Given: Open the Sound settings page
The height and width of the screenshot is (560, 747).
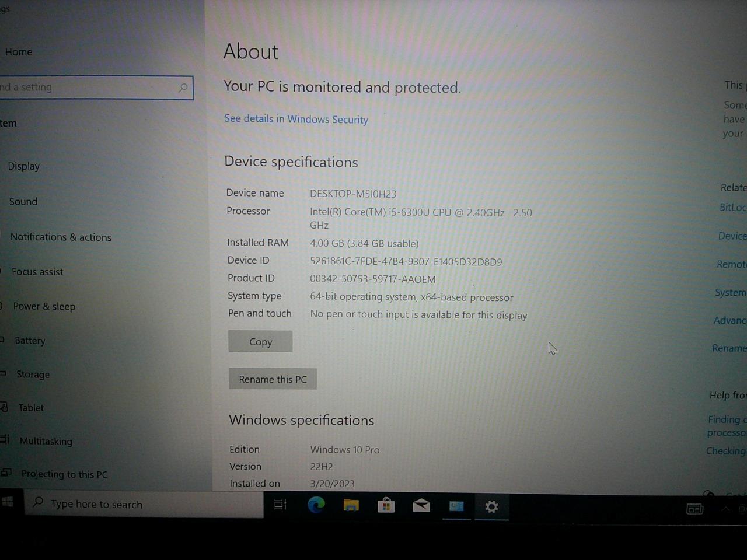Looking at the screenshot, I should pos(23,202).
